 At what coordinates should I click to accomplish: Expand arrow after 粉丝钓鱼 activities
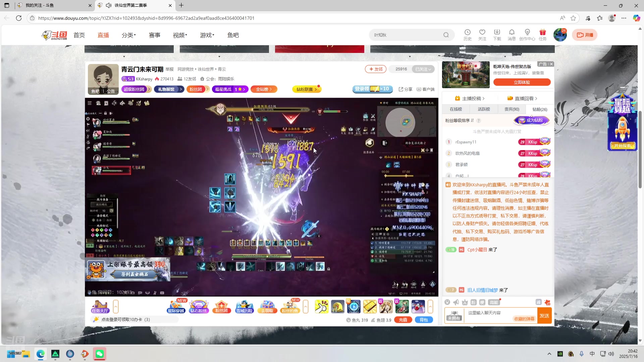pyautogui.click(x=306, y=306)
